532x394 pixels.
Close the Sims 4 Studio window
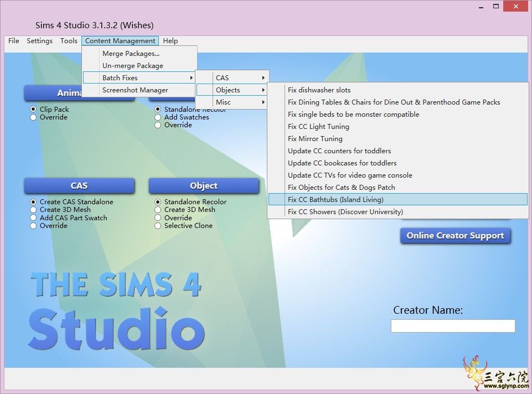point(516,6)
